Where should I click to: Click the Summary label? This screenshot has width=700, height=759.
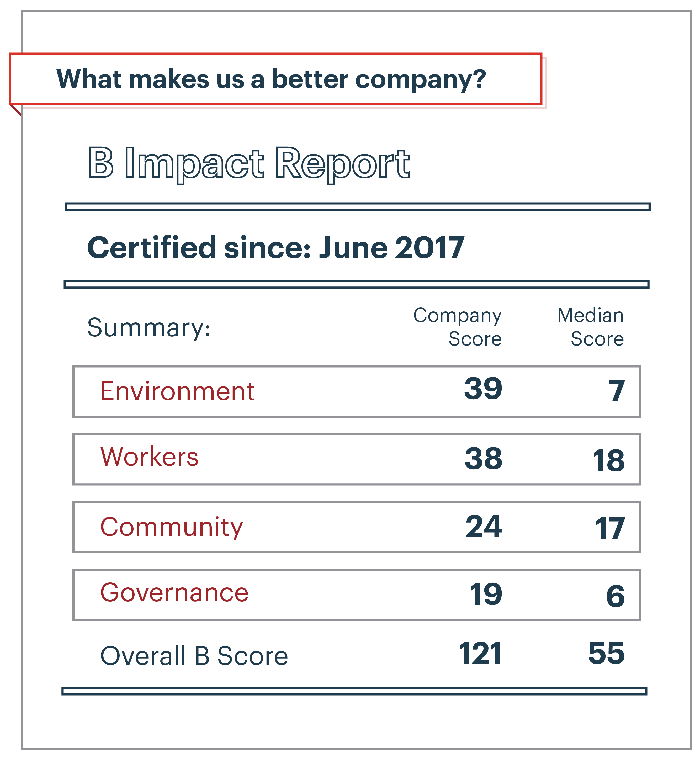(x=149, y=328)
